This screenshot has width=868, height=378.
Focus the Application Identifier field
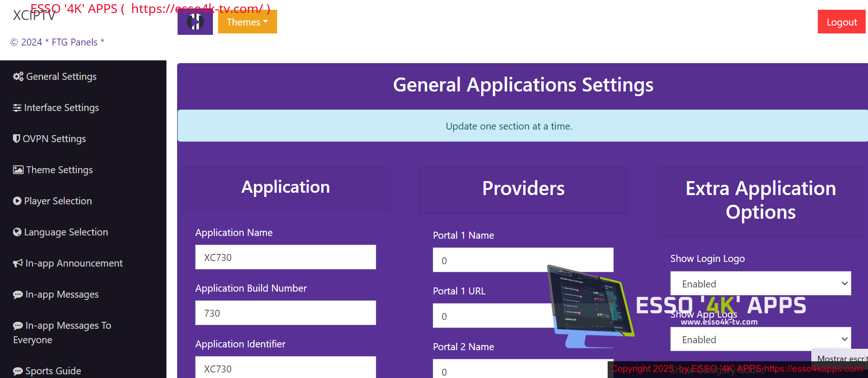(x=285, y=367)
